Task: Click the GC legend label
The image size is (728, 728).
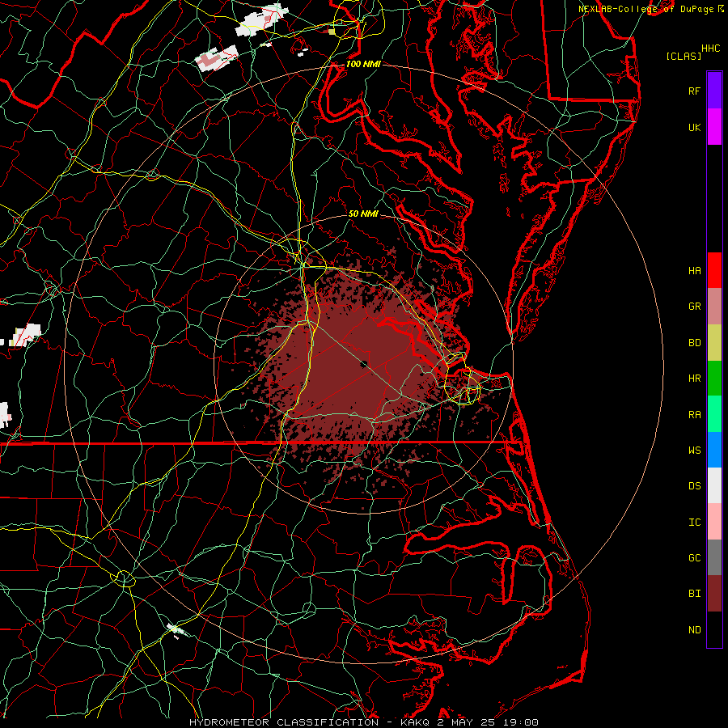Action: click(694, 558)
